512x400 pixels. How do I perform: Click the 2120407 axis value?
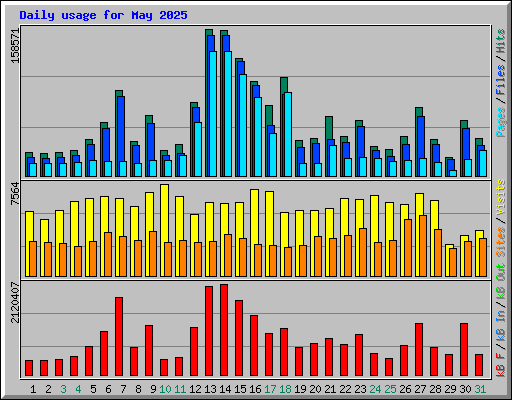click(x=16, y=303)
